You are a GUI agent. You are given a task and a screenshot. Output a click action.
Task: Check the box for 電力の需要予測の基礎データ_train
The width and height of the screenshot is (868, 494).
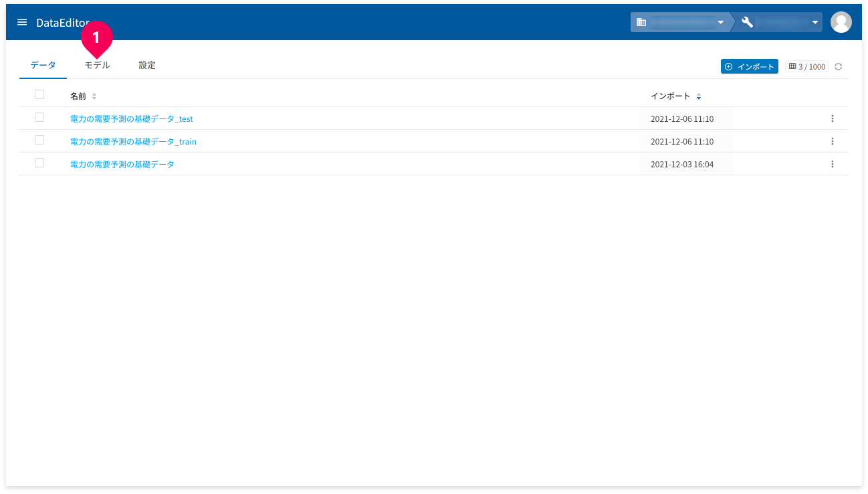(39, 140)
